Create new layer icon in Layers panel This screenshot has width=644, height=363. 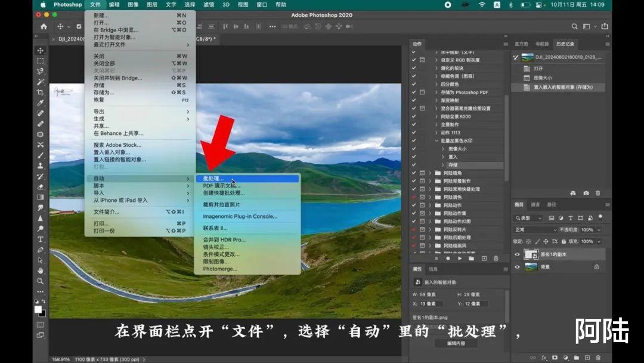(x=587, y=358)
